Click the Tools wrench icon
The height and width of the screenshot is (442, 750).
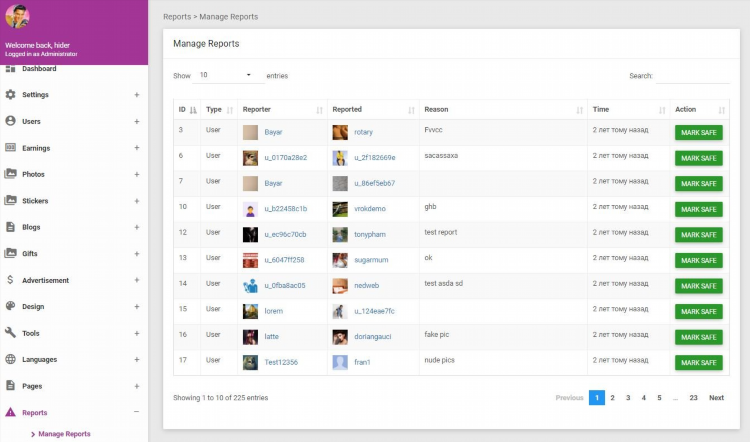pos(10,332)
